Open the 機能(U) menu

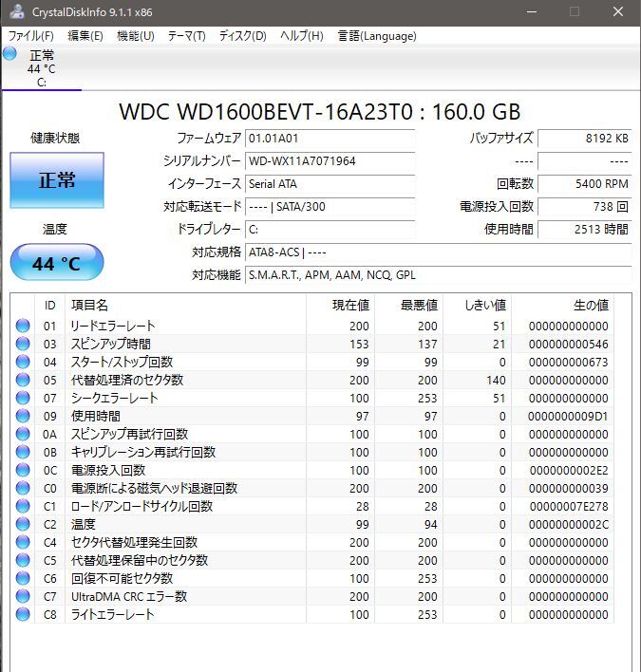136,36
